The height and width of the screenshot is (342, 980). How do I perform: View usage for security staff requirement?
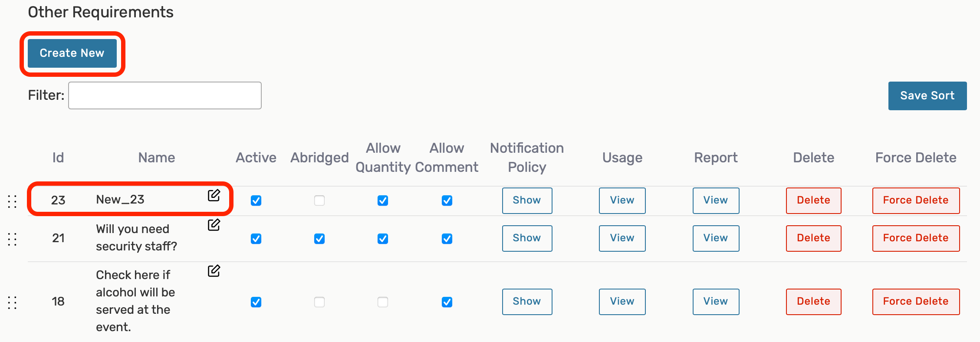pos(622,238)
